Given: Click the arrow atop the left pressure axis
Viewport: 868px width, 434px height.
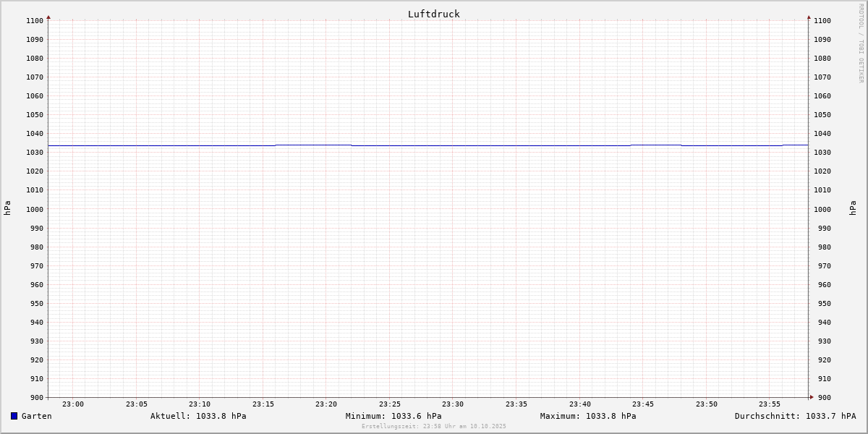Looking at the screenshot, I should pyautogui.click(x=48, y=17).
